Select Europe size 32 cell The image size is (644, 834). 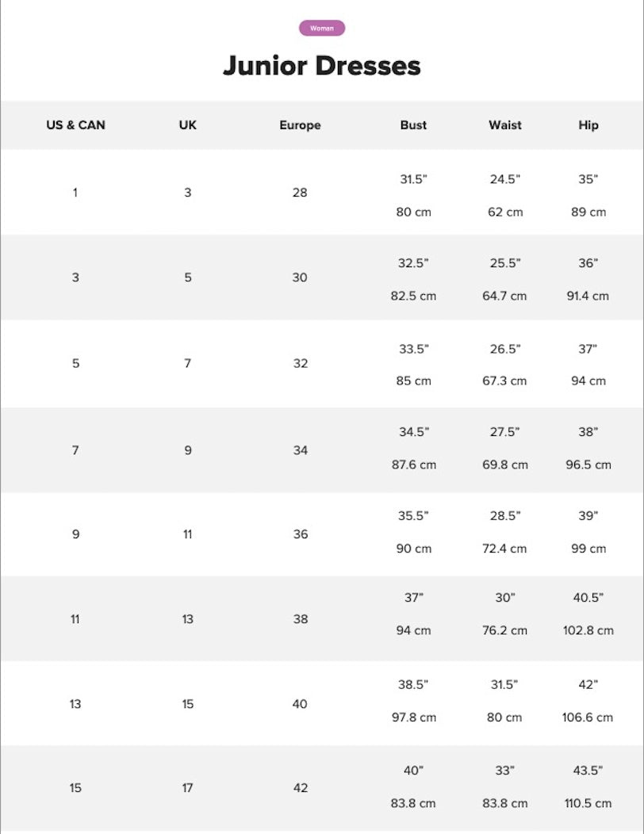pos(300,363)
